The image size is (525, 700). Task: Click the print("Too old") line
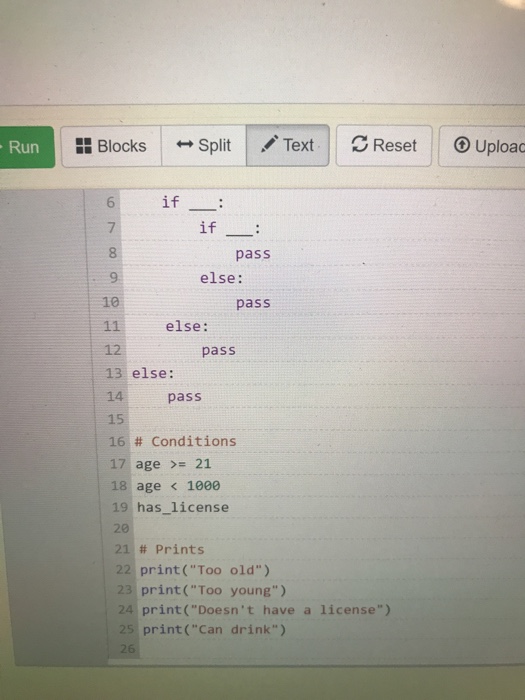205,570
